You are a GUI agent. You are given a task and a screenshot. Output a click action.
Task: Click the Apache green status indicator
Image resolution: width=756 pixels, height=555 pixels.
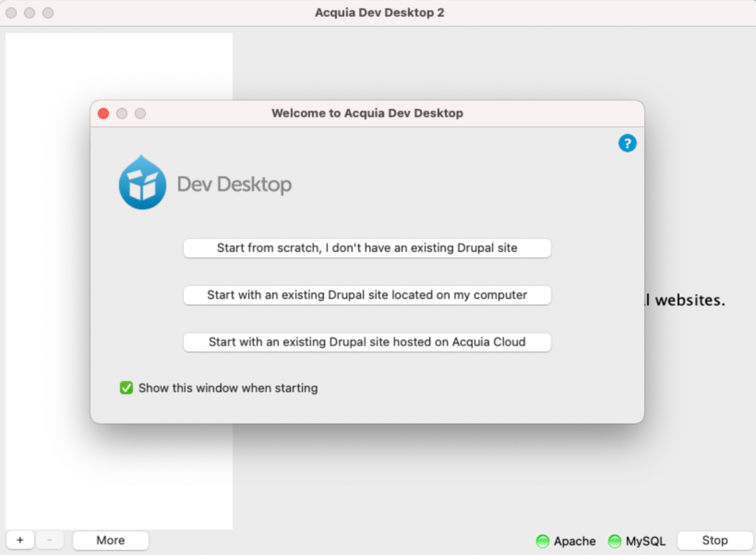(542, 541)
